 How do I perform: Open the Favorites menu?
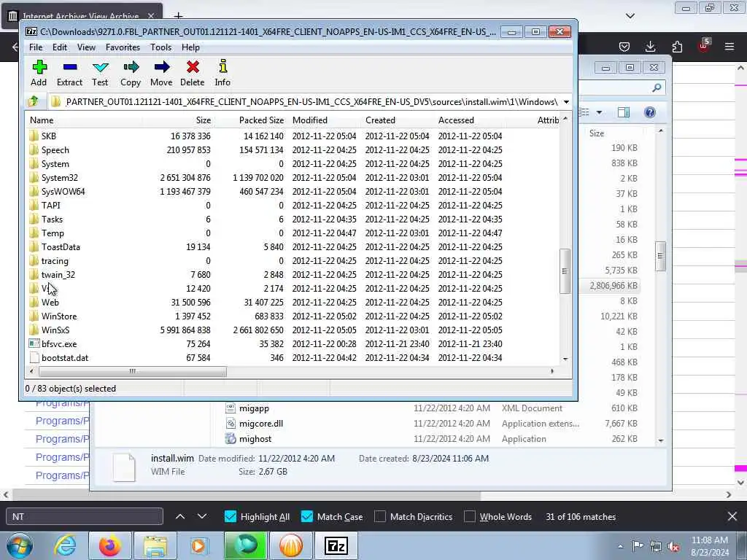click(123, 47)
